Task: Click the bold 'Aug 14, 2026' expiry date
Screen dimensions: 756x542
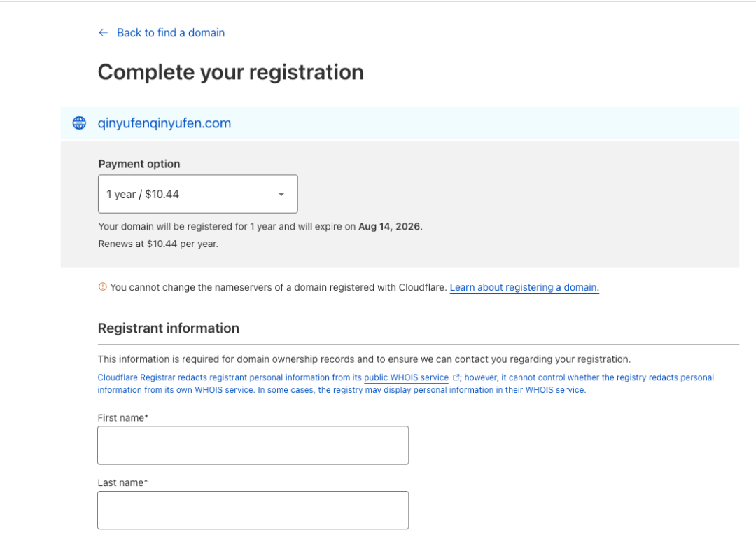Action: coord(390,227)
